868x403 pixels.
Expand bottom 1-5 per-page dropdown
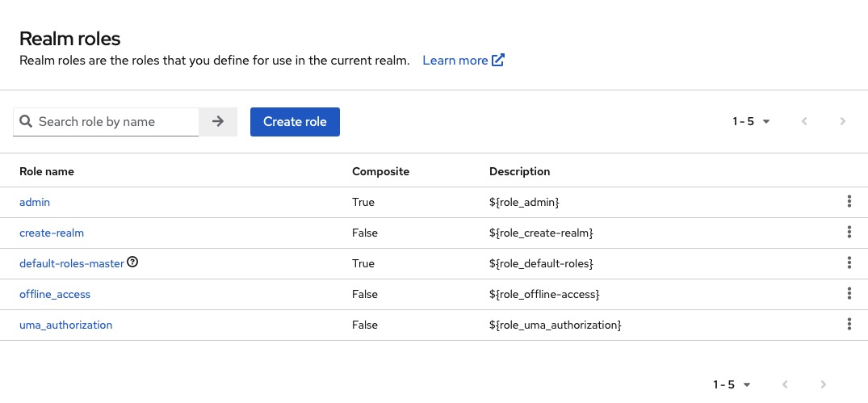point(732,385)
